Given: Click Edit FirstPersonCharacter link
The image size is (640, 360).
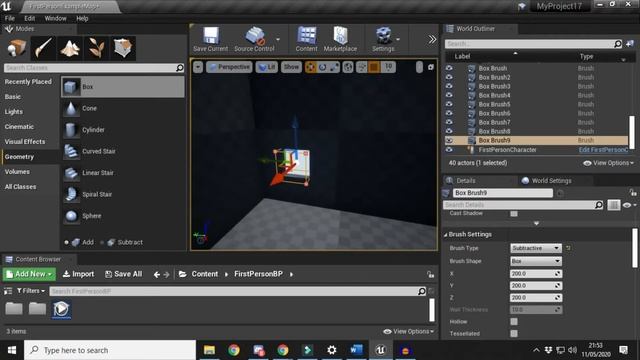Looking at the screenshot, I should click(x=603, y=150).
